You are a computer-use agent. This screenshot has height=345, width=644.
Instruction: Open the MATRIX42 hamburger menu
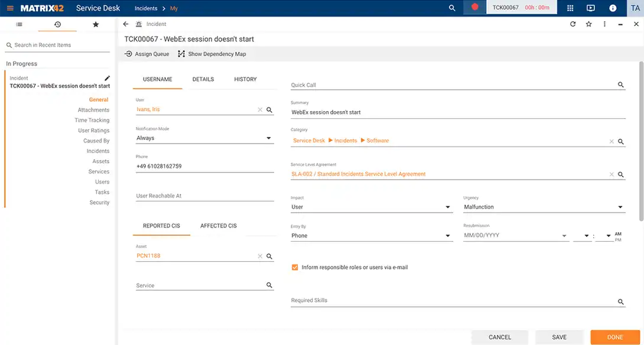(x=9, y=8)
